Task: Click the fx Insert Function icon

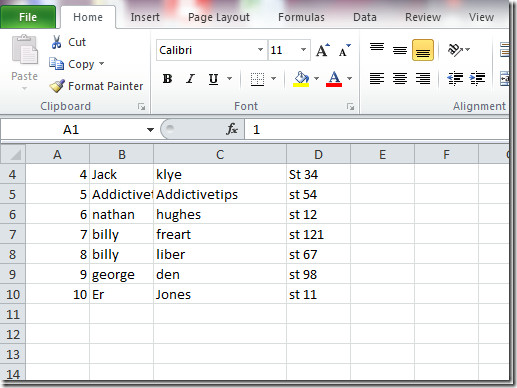Action: [232, 129]
